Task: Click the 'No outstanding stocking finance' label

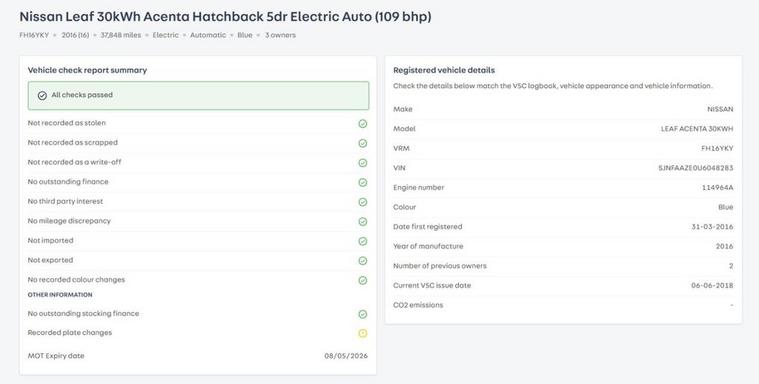Action: pyautogui.click(x=83, y=313)
